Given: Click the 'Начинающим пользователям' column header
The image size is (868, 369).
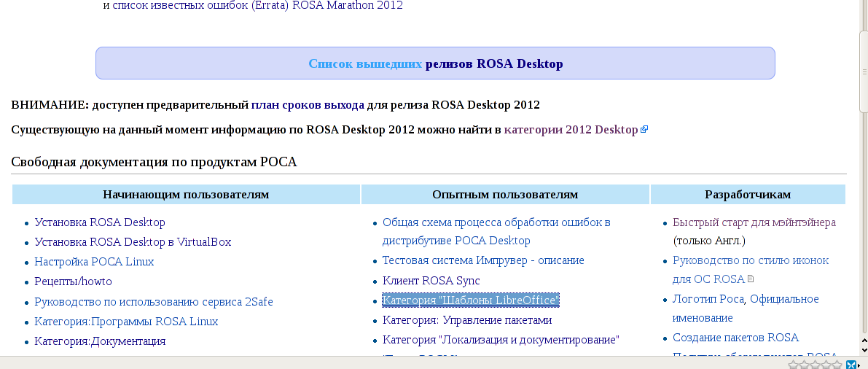Looking at the screenshot, I should tap(186, 195).
